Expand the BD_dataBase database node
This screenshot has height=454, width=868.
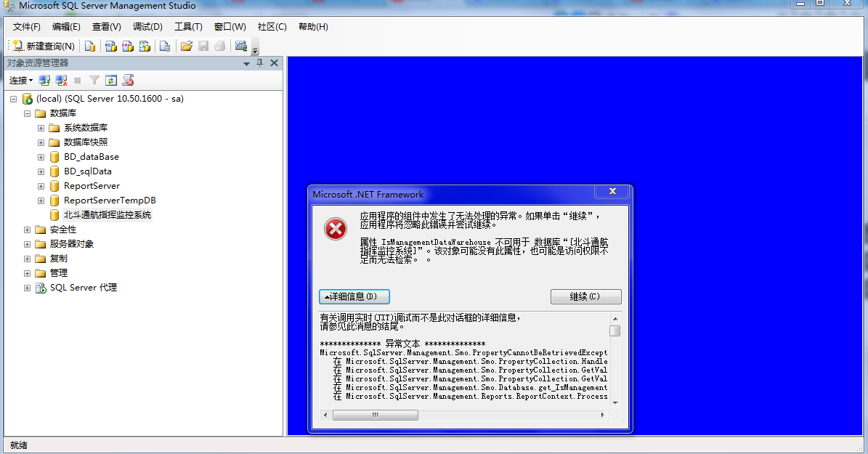click(x=41, y=157)
